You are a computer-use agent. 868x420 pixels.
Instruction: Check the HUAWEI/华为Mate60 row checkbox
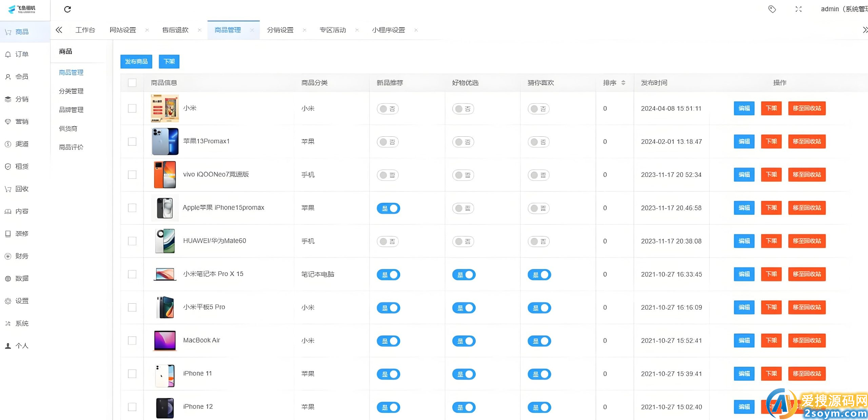coord(132,241)
